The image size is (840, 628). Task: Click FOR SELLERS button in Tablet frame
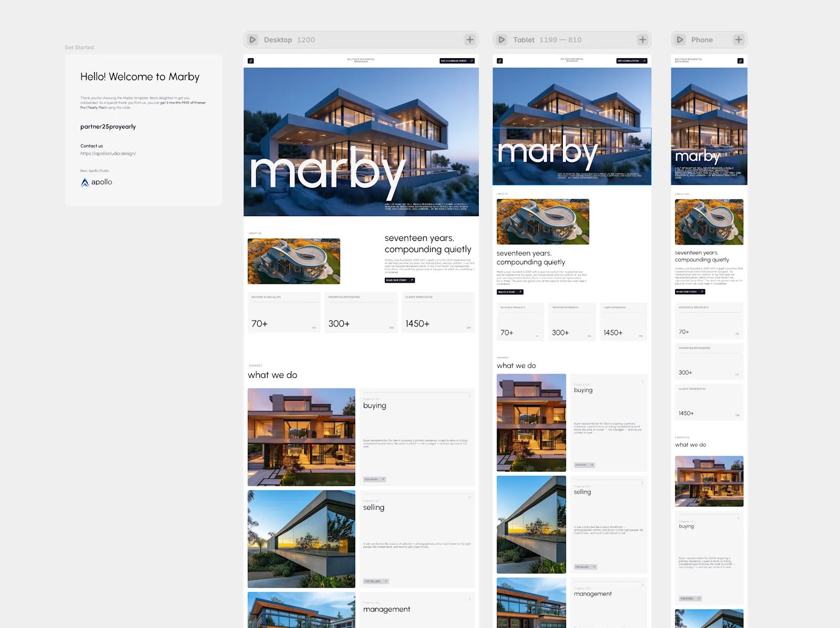click(x=585, y=567)
